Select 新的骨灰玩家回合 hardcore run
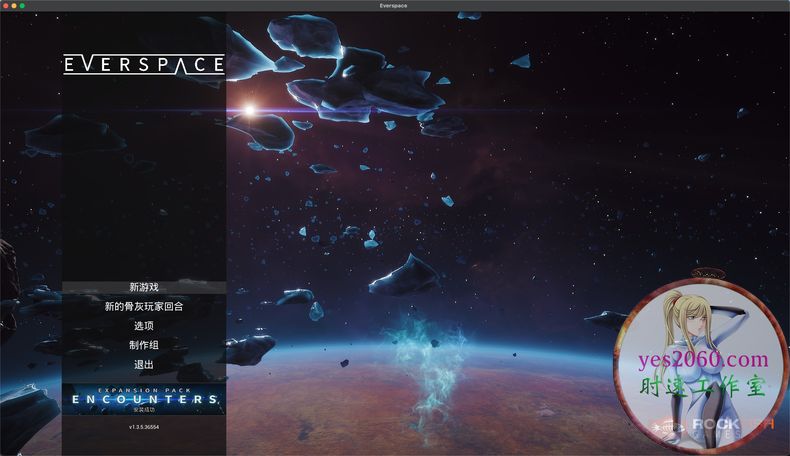This screenshot has width=790, height=456. (x=144, y=307)
